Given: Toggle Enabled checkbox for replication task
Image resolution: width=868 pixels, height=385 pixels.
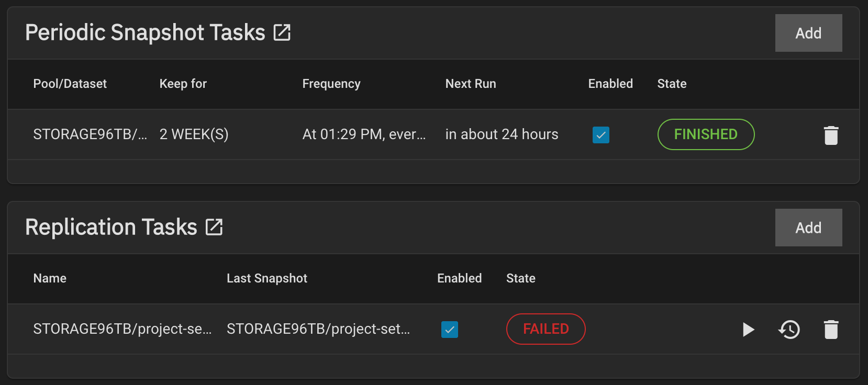Looking at the screenshot, I should coord(449,330).
